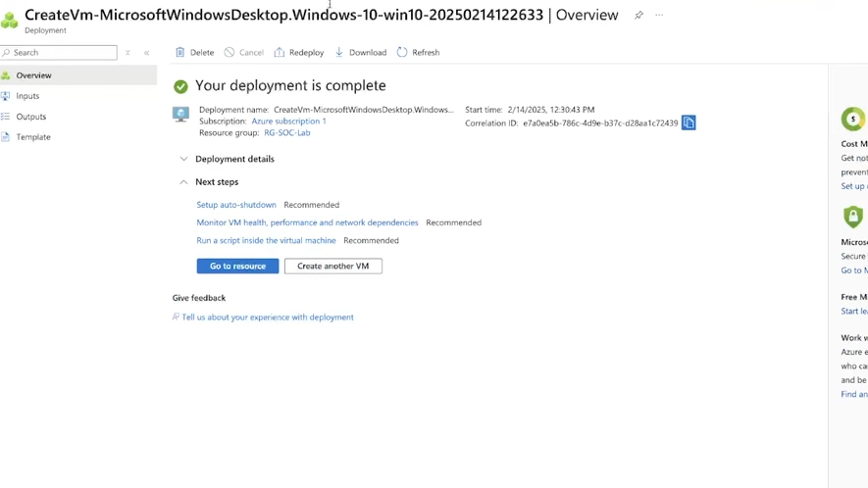
Task: Click the Correlation ID value text
Action: [x=600, y=122]
